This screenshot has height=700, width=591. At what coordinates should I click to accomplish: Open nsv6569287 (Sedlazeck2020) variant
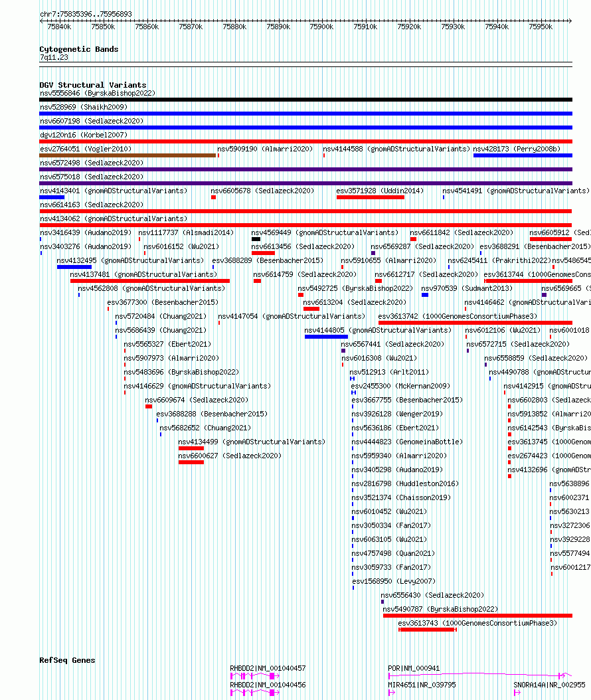click(x=422, y=246)
